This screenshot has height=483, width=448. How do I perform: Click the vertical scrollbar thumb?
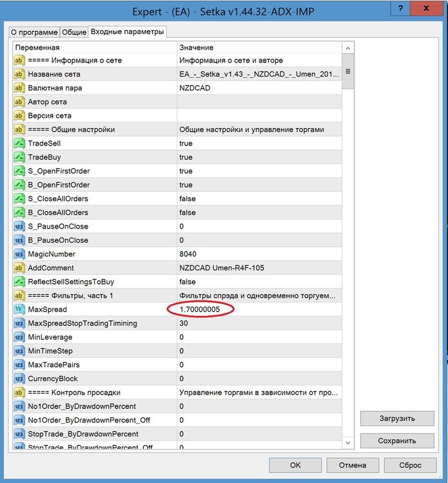348,71
